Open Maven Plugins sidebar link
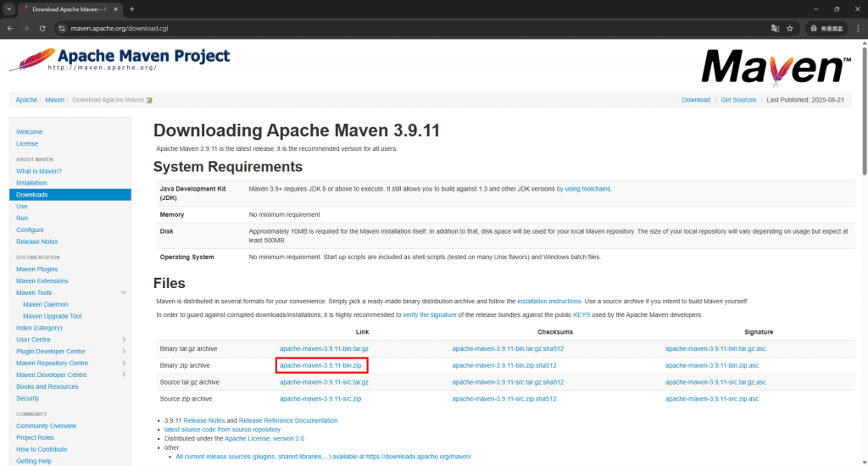The width and height of the screenshot is (868, 466). (x=37, y=269)
